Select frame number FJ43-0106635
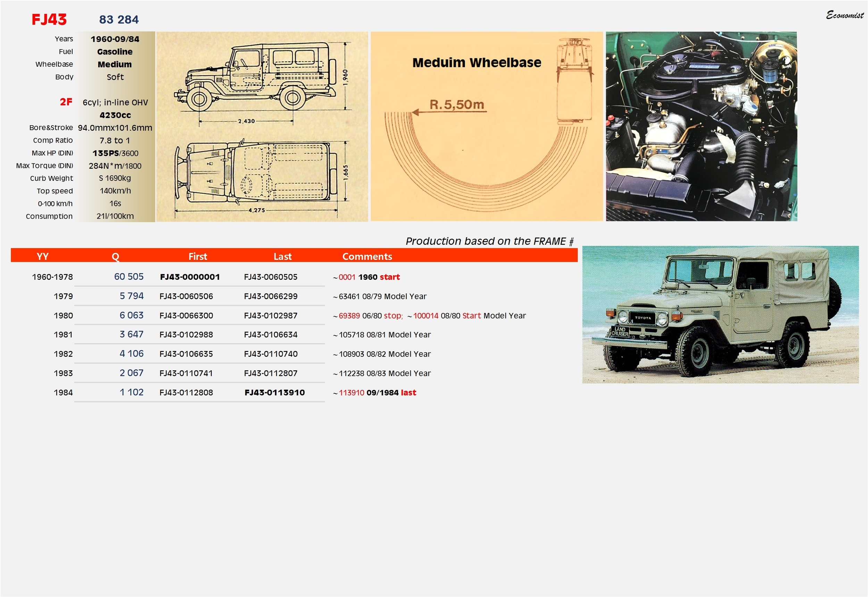The height and width of the screenshot is (597, 868). (186, 354)
